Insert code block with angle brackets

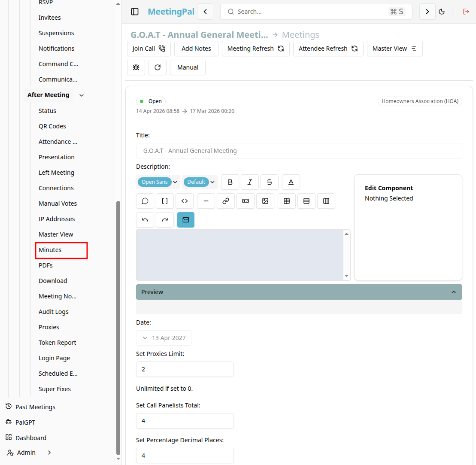185,201
